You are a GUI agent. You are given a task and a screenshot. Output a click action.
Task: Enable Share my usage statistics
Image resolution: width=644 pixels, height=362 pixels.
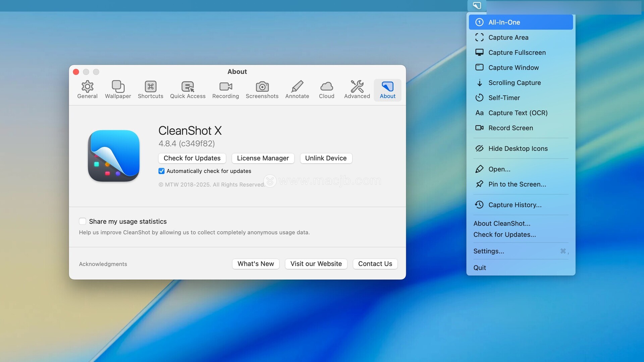83,221
